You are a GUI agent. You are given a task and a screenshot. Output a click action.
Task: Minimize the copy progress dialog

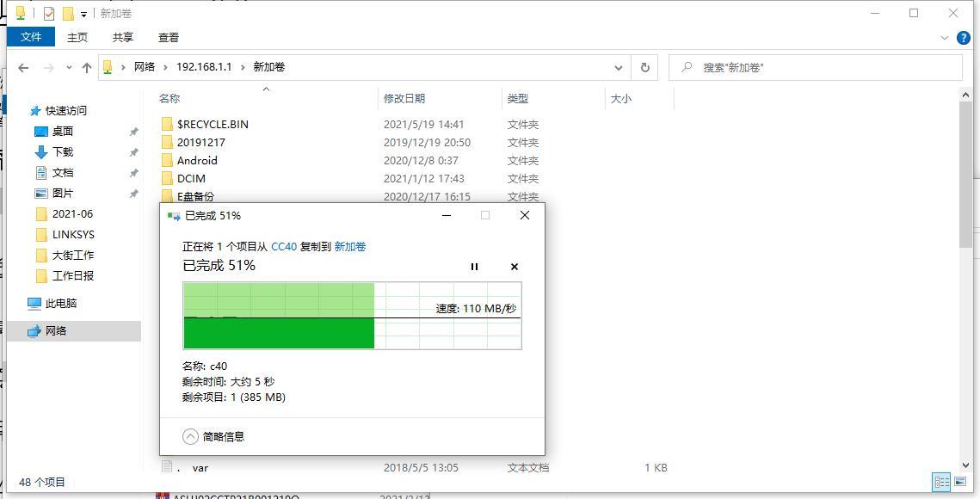447,215
